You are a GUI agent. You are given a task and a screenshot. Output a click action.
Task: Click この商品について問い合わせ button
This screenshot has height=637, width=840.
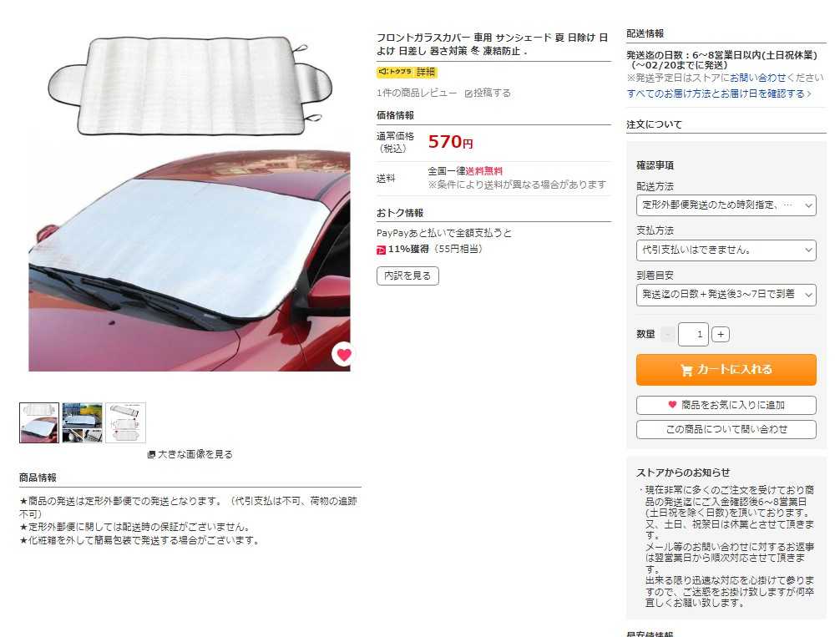tap(726, 429)
